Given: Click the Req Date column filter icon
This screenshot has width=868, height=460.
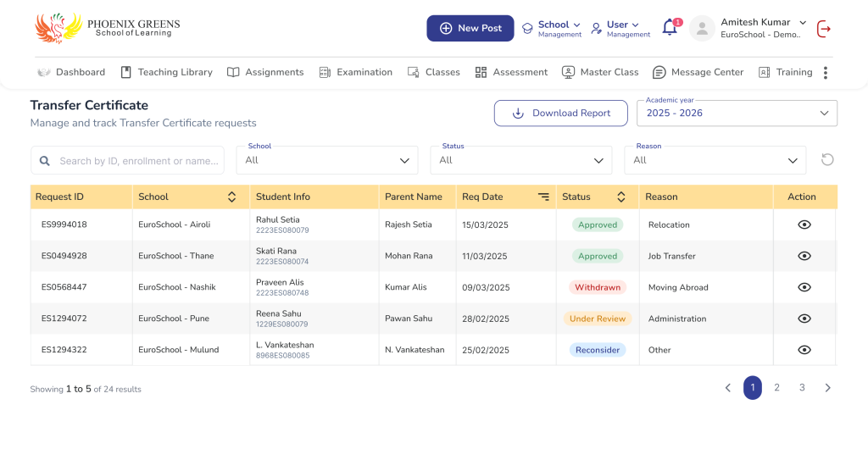Looking at the screenshot, I should click(543, 197).
